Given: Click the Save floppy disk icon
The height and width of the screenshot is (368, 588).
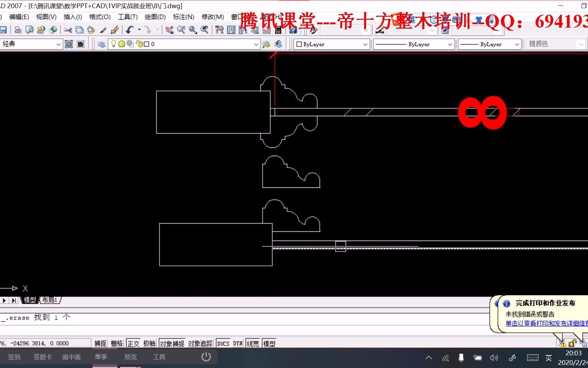Looking at the screenshot, I should point(3,30).
